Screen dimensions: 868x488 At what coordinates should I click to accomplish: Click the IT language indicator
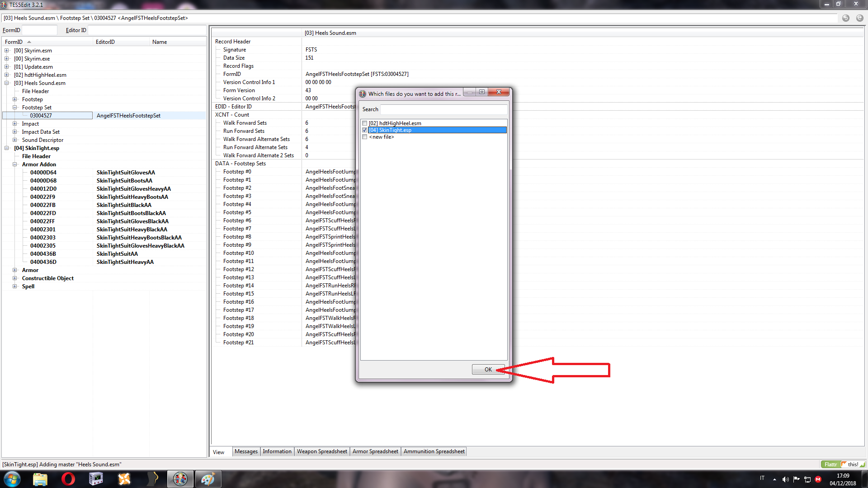[x=762, y=478]
